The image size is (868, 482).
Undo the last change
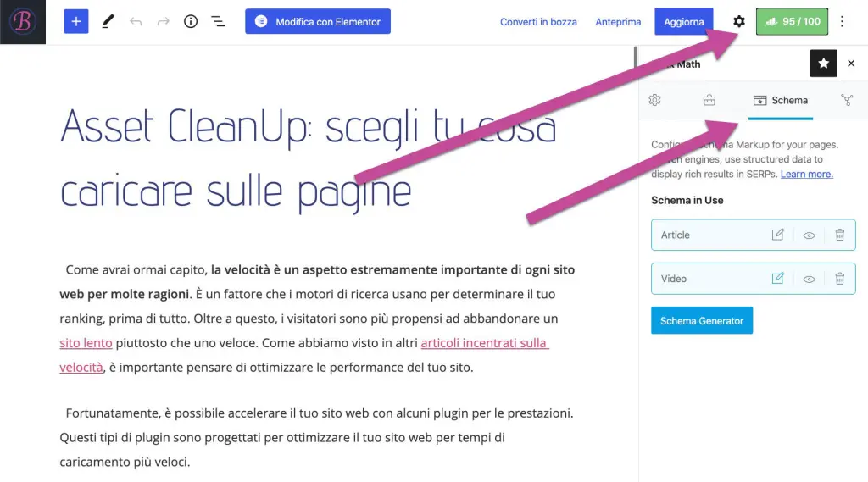coord(136,21)
